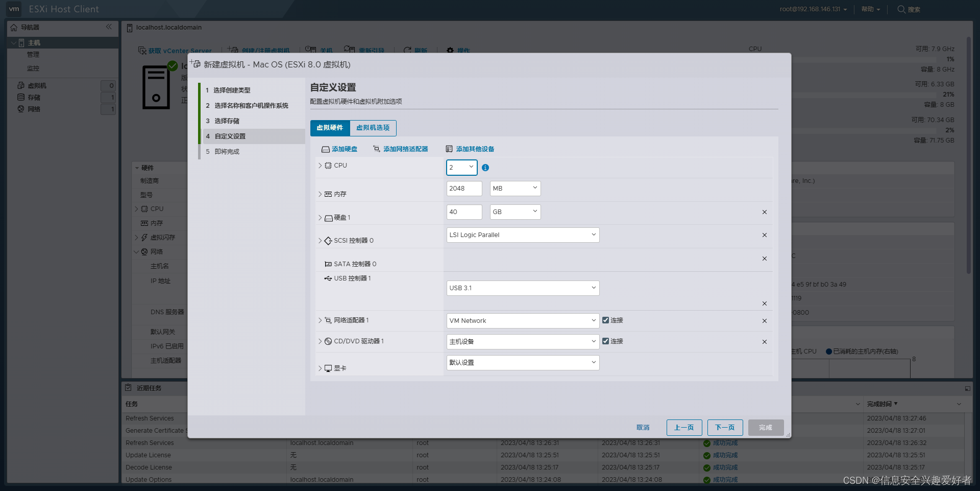Expand the 网络适配器 1 row
Viewport: 980px width, 491px height.
(320, 320)
